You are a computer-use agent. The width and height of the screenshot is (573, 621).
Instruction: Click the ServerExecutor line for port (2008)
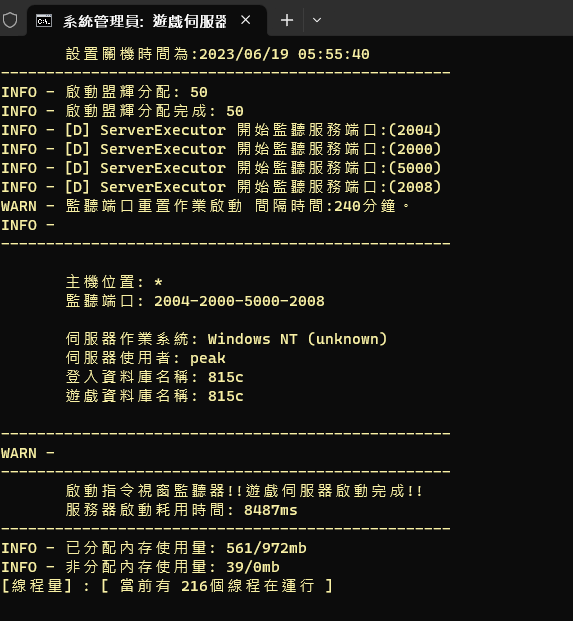pyautogui.click(x=221, y=187)
